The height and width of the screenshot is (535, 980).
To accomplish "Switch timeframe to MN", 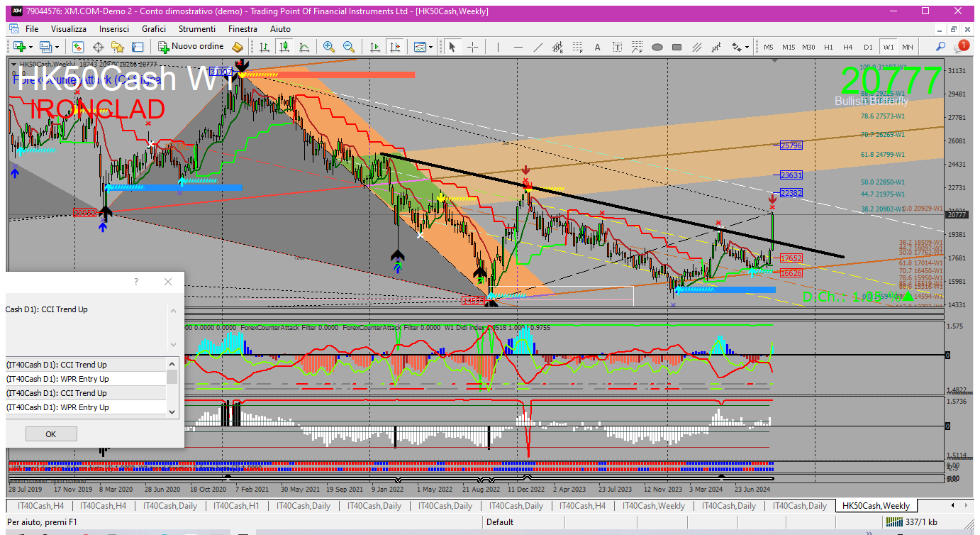I will [907, 47].
